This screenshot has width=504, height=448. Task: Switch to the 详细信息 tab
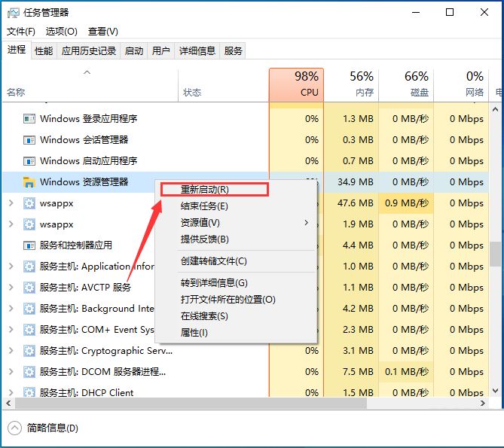point(197,50)
